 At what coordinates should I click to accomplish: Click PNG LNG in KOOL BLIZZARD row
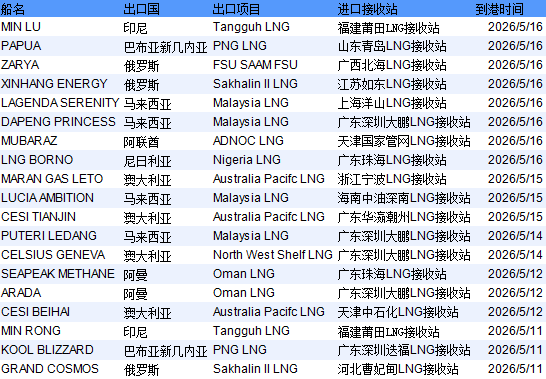click(240, 350)
